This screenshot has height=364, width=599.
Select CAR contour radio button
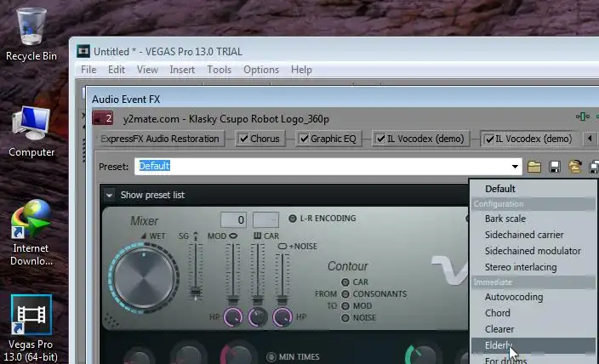pos(345,282)
